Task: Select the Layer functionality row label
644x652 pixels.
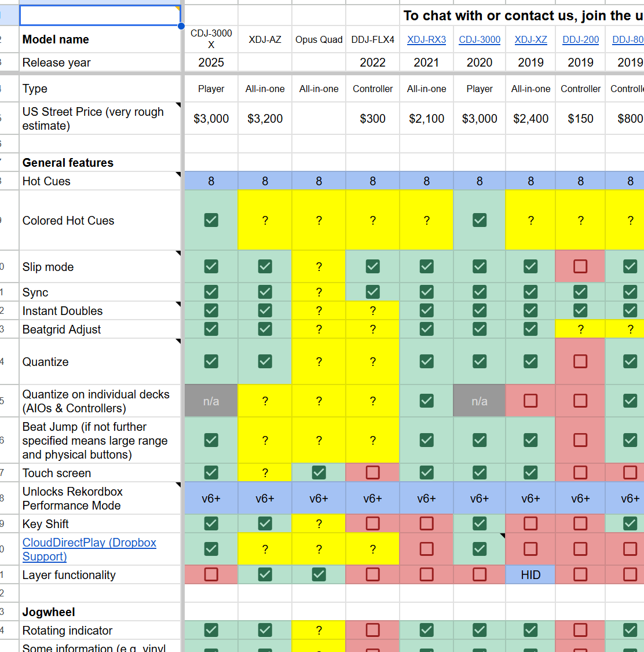Action: click(100, 574)
